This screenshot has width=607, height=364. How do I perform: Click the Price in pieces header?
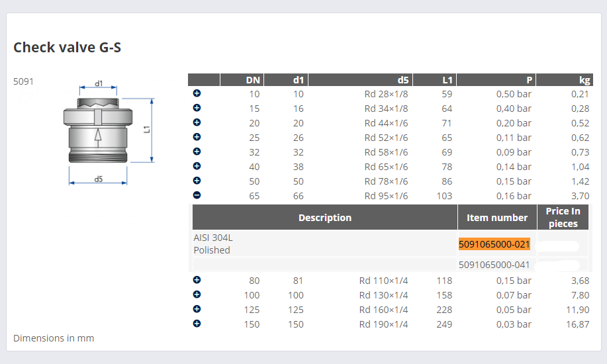coord(563,217)
